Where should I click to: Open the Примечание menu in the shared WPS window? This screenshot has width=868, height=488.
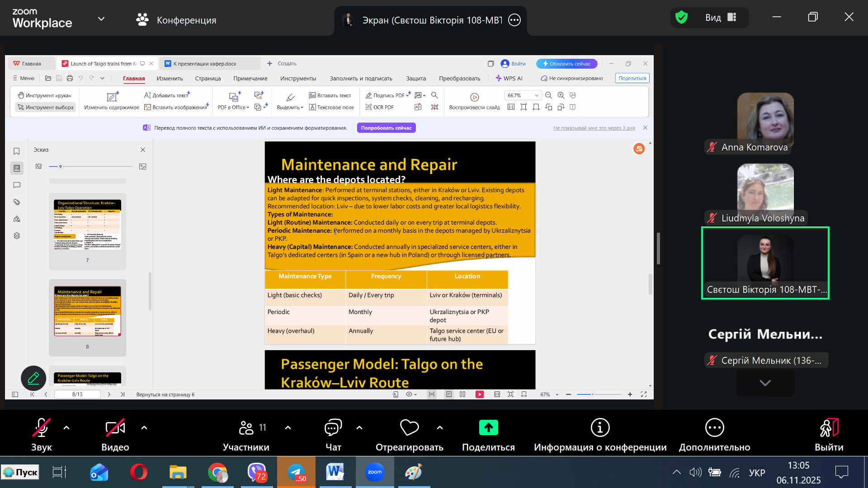pyautogui.click(x=250, y=78)
